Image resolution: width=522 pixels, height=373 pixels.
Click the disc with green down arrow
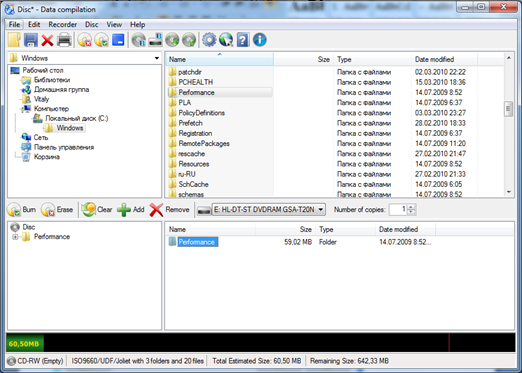tap(172, 40)
